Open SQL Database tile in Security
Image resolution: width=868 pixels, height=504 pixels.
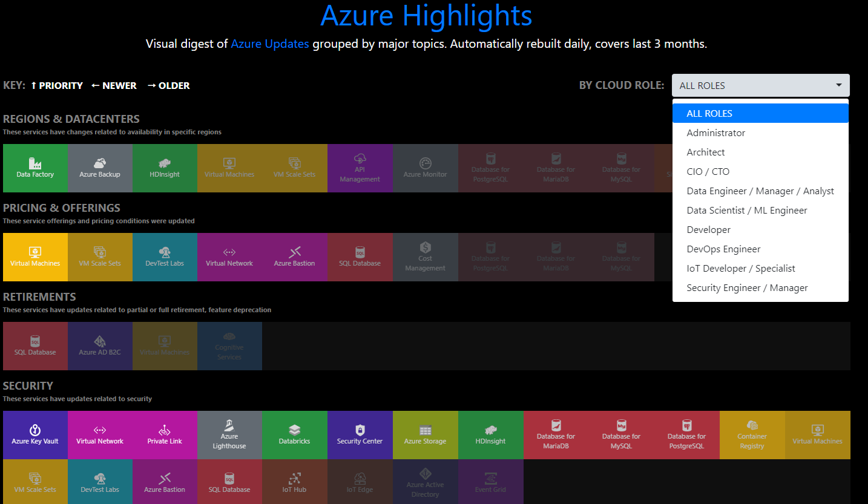pos(229,482)
